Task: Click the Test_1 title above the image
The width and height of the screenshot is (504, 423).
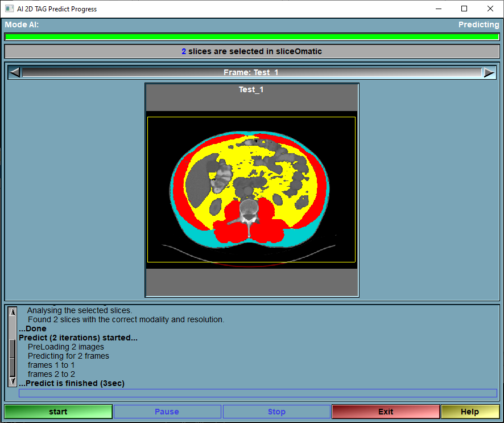Action: [251, 89]
